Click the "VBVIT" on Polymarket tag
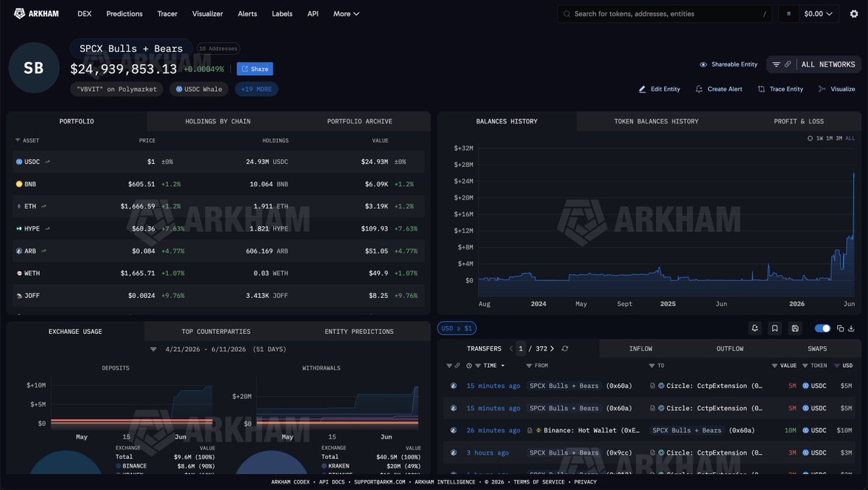Screen dimensions: 868x490 tap(117, 89)
